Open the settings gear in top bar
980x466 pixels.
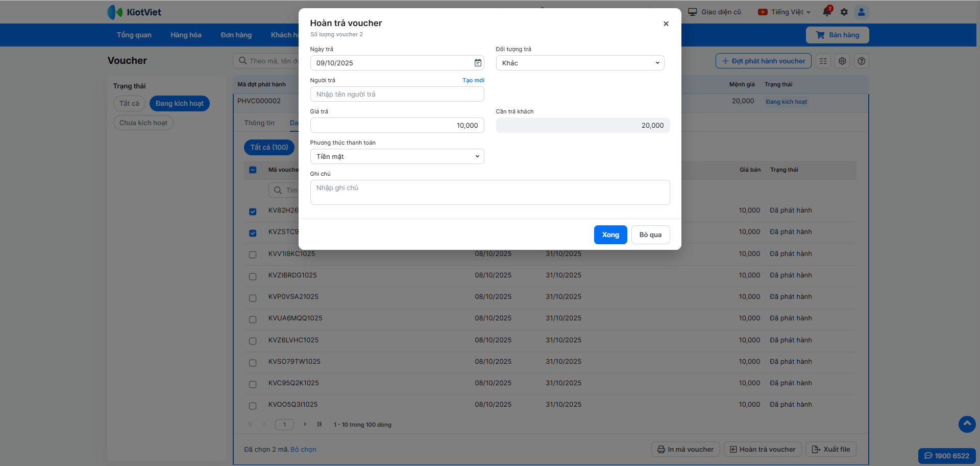[844, 12]
